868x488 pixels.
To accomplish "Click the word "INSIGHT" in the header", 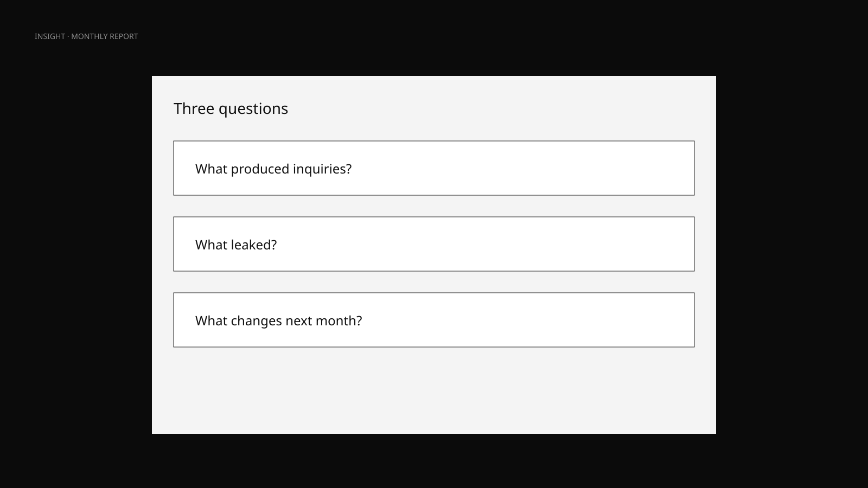I will tap(50, 36).
